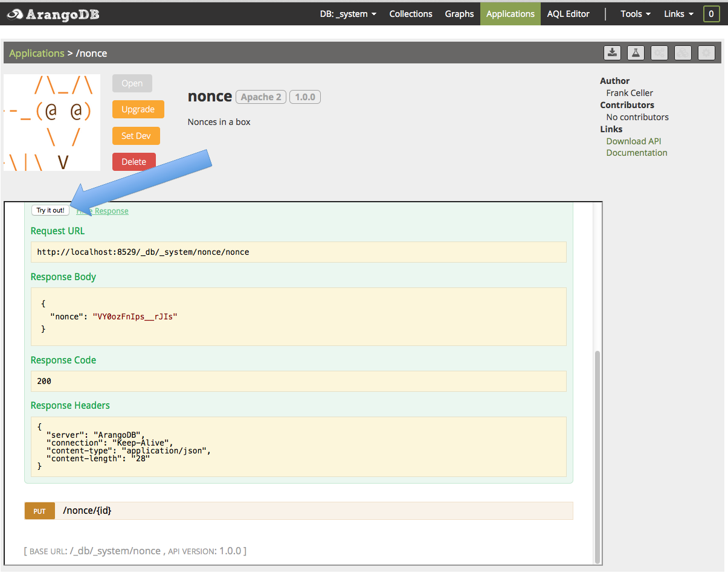Click the double-gears scripts icon
728x576 pixels.
(x=659, y=53)
